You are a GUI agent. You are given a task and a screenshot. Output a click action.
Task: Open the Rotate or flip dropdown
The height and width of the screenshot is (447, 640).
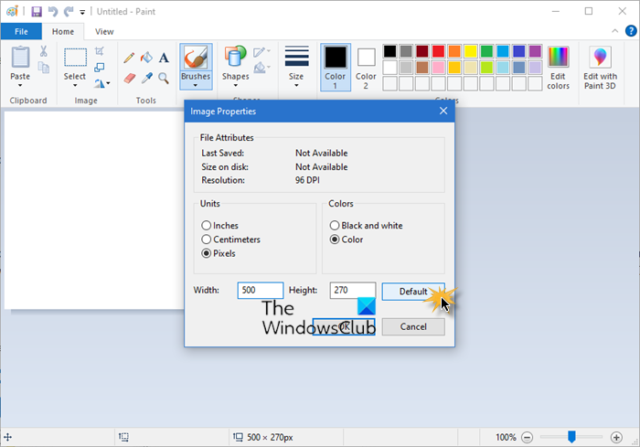[102, 84]
